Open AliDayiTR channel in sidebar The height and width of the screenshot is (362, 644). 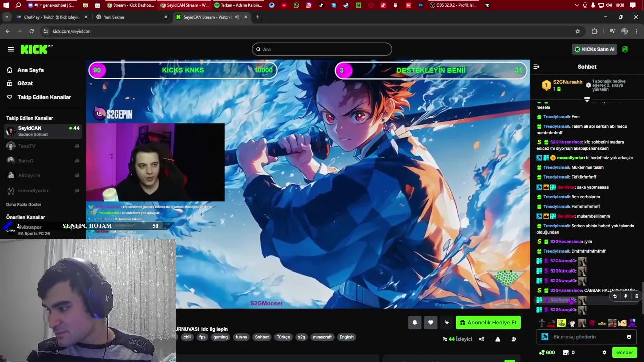tap(43, 176)
